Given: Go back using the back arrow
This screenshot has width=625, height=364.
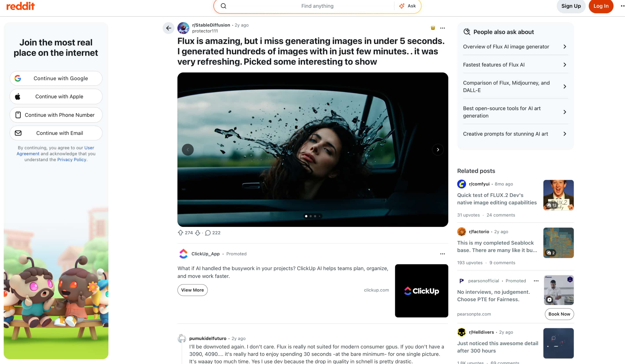Looking at the screenshot, I should tap(168, 28).
